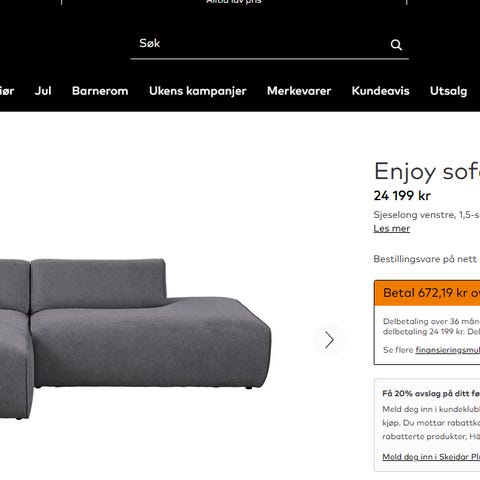Open the Merkevarer menu
The image size is (480, 480).
(299, 91)
